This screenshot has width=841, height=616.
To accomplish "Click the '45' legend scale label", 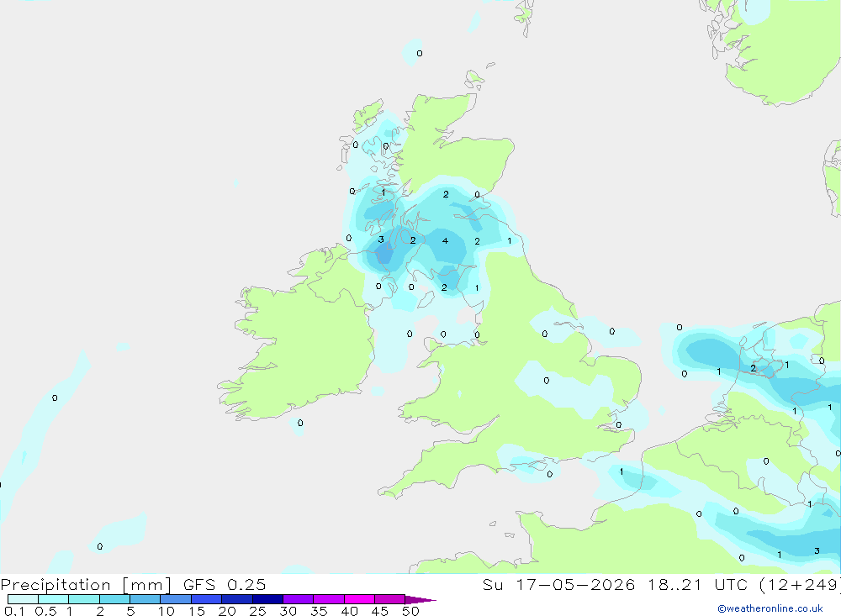I will click(x=380, y=611).
